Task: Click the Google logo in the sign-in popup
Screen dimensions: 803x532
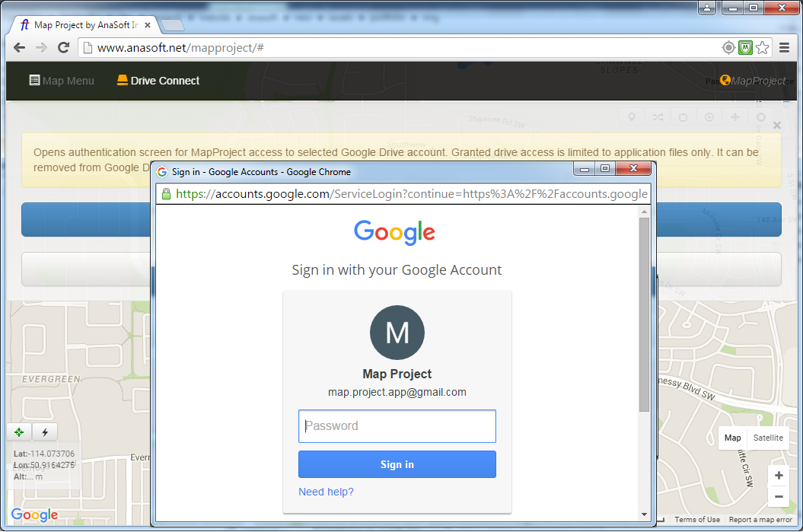Action: (395, 232)
